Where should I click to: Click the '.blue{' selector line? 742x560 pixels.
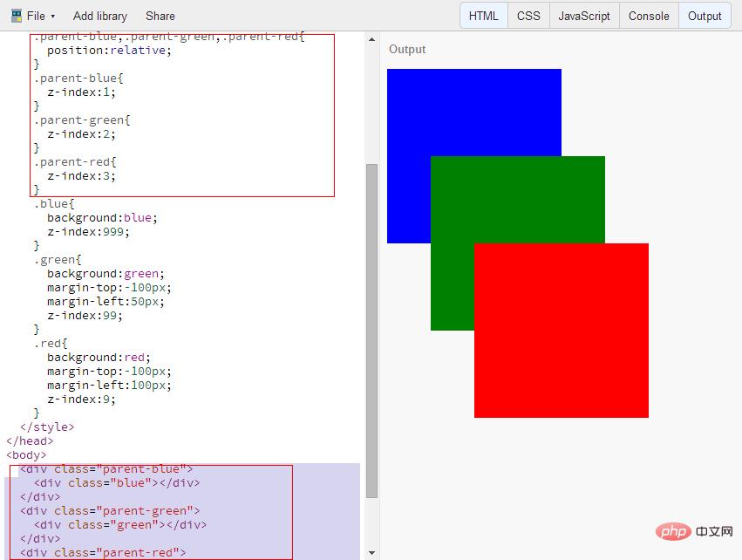click(54, 203)
